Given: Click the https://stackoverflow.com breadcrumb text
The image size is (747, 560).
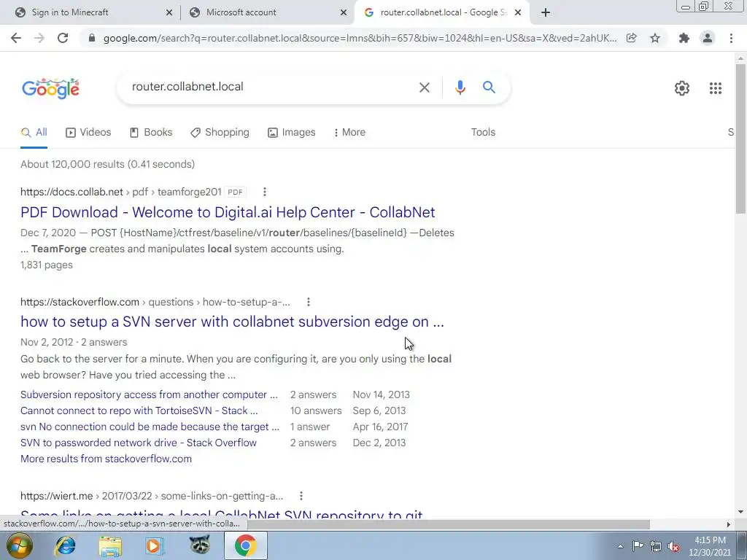Looking at the screenshot, I should click(x=80, y=302).
